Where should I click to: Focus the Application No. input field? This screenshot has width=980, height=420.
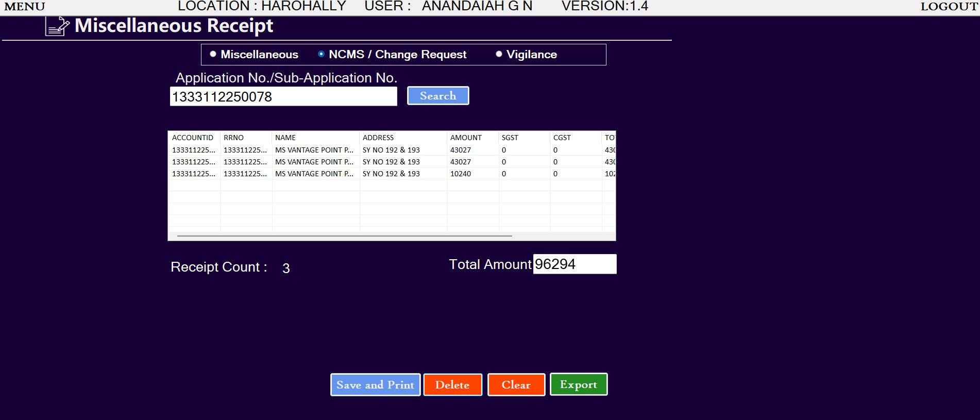pos(283,96)
